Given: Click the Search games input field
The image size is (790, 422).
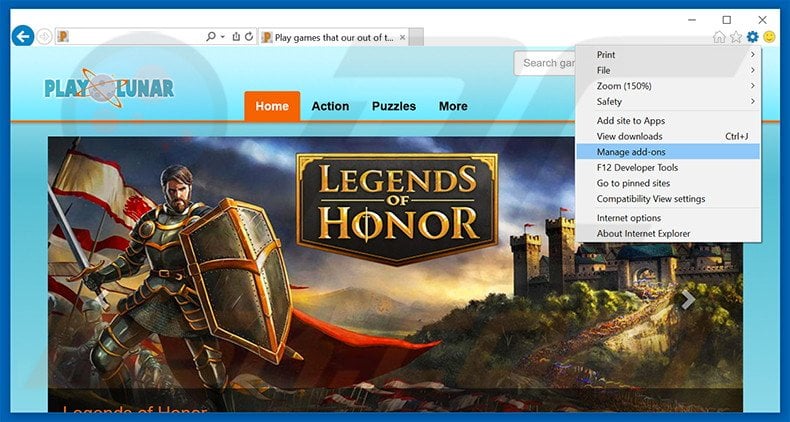Looking at the screenshot, I should tap(545, 63).
